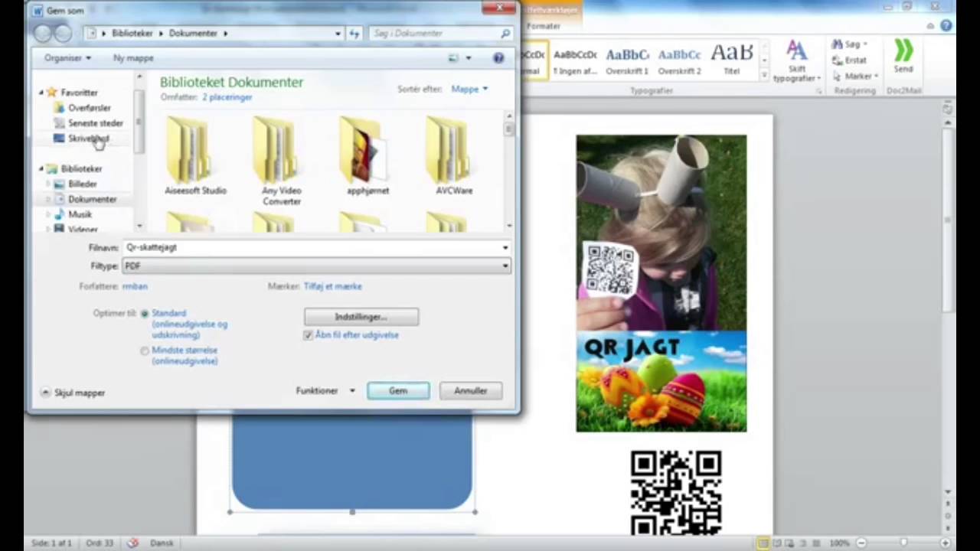Screen dimensions: 980x551
Task: Collapse Word ribbon with caret icon
Action: pos(930,26)
